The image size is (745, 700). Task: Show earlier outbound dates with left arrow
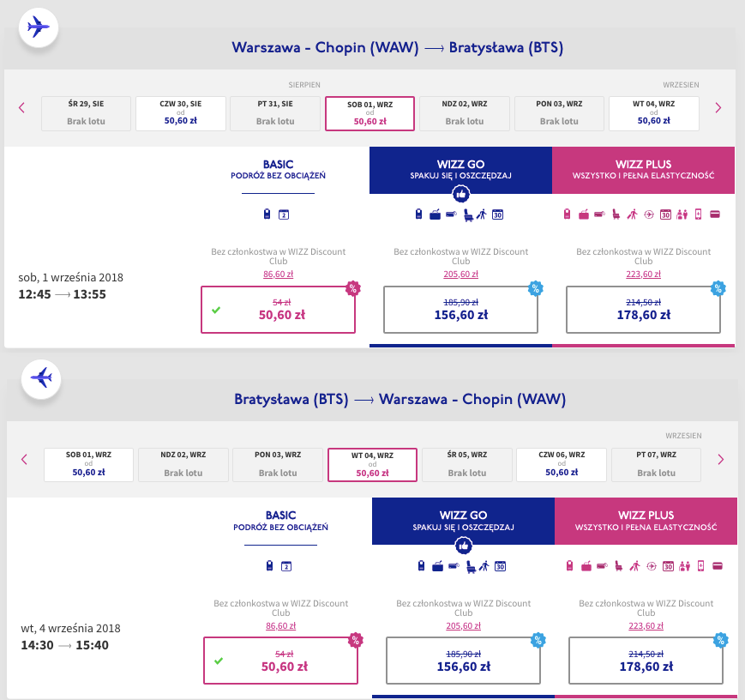tap(22, 108)
